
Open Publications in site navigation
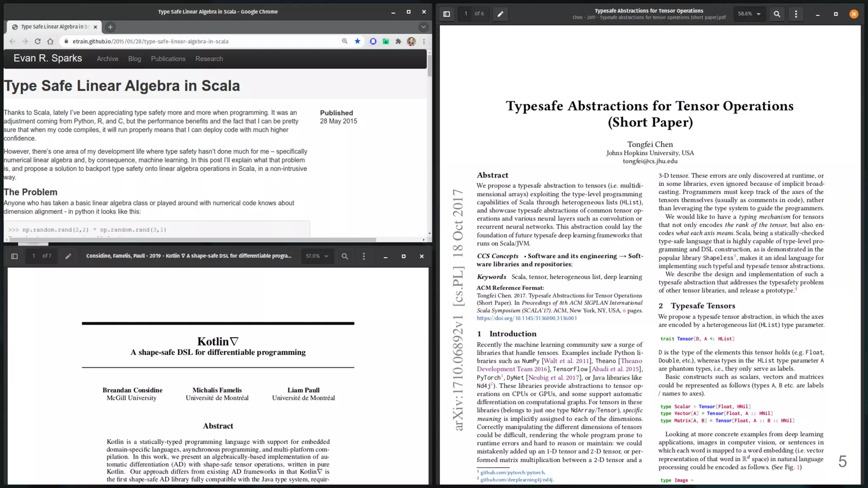click(168, 59)
